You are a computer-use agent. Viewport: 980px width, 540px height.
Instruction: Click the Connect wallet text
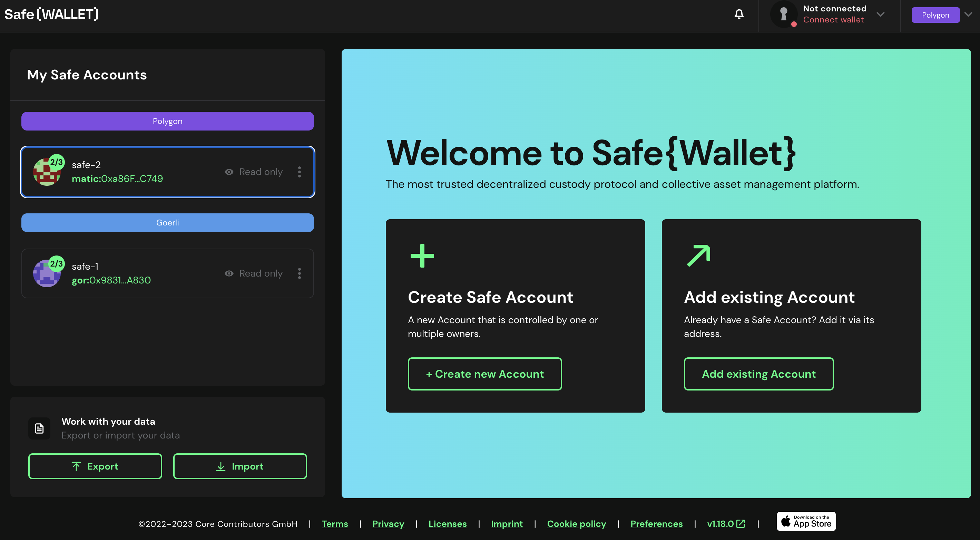pyautogui.click(x=833, y=20)
